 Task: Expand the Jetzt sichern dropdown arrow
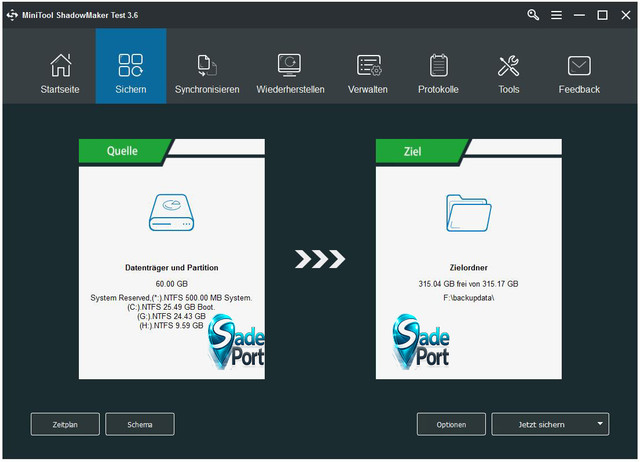point(600,424)
